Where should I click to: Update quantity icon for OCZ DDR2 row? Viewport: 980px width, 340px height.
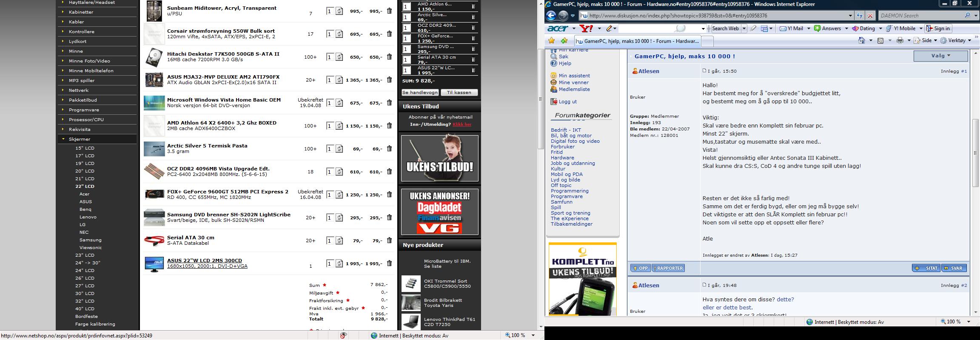339,172
